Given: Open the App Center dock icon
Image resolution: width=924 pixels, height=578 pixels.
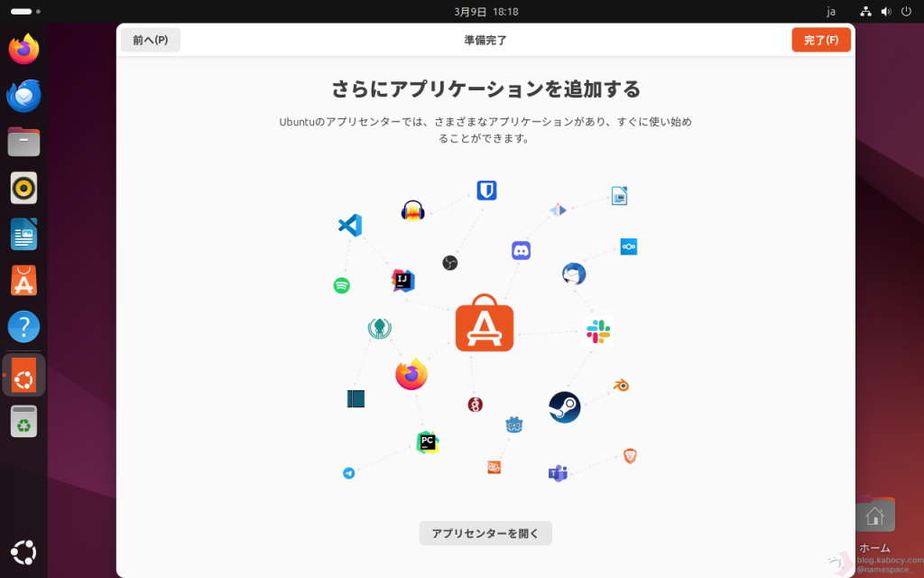Looking at the screenshot, I should click(24, 280).
